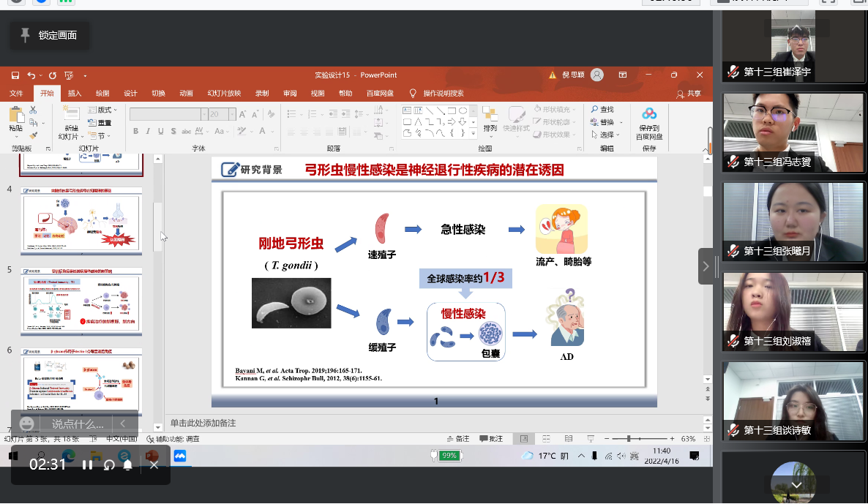Click the Find search icon in ribbon
The image size is (868, 504).
coord(602,110)
